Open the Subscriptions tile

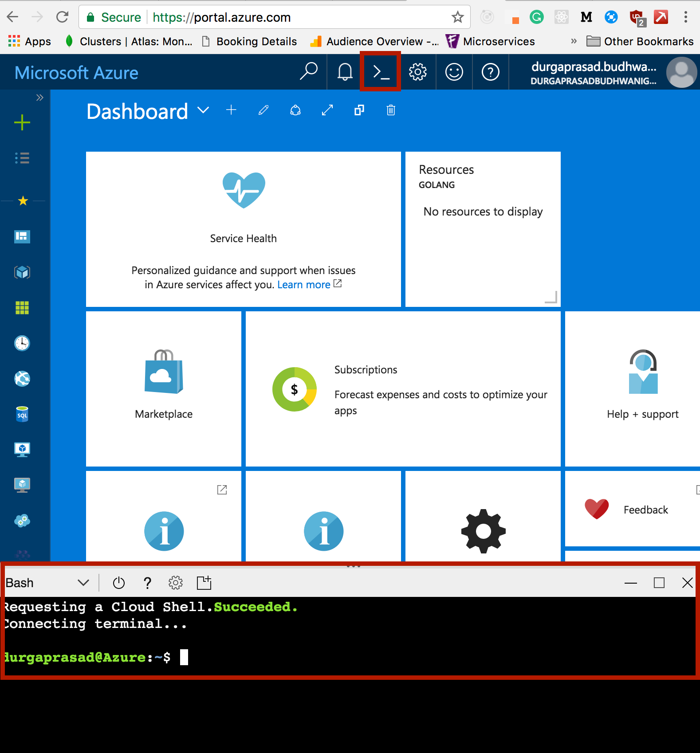[x=403, y=389]
